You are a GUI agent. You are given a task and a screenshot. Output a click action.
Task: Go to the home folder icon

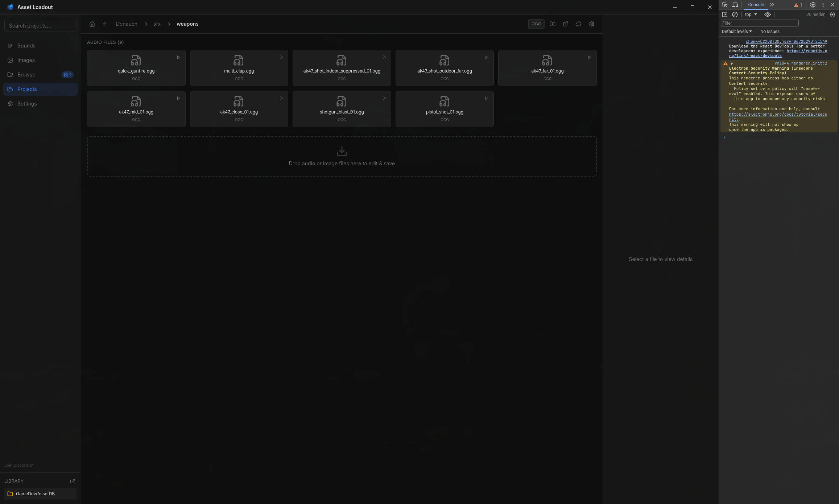pyautogui.click(x=92, y=24)
